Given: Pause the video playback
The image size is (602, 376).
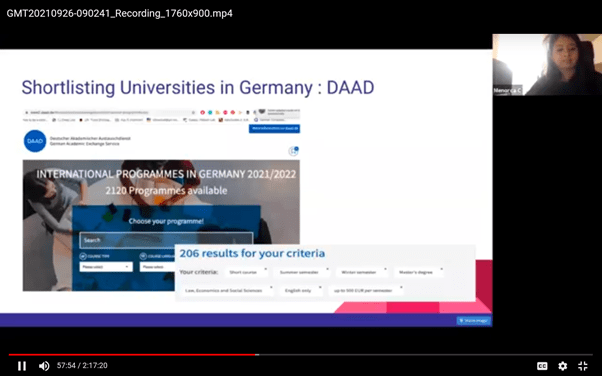Looking at the screenshot, I should click(22, 366).
